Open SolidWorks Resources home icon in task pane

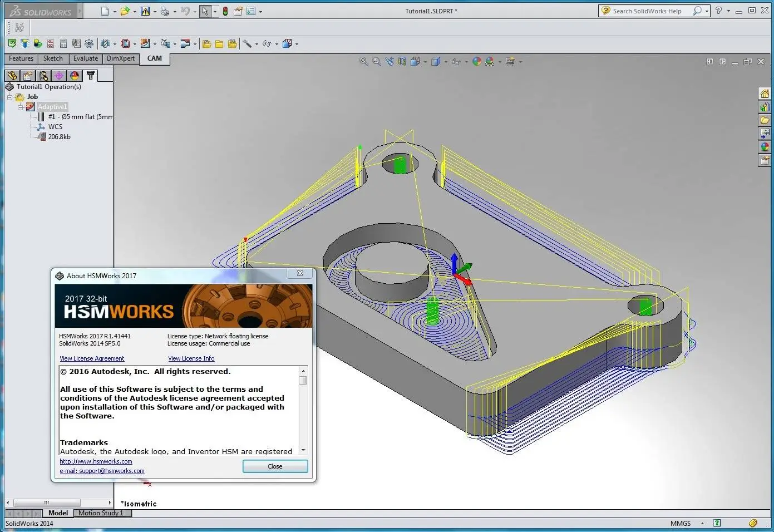[x=765, y=93]
